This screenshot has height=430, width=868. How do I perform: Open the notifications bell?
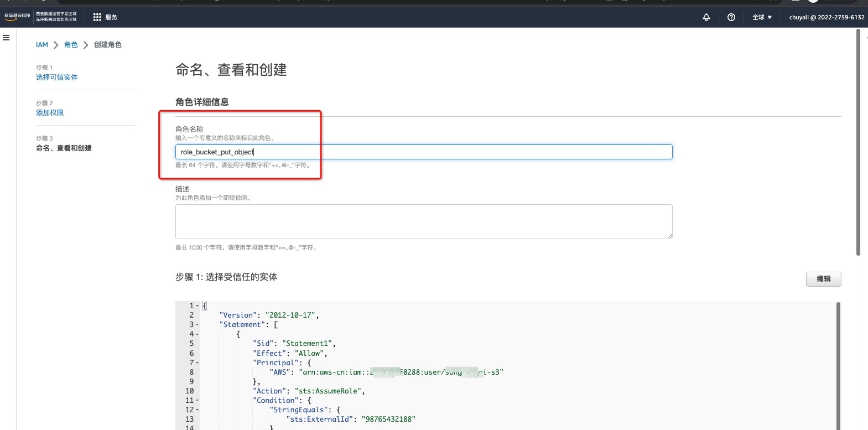tap(706, 17)
